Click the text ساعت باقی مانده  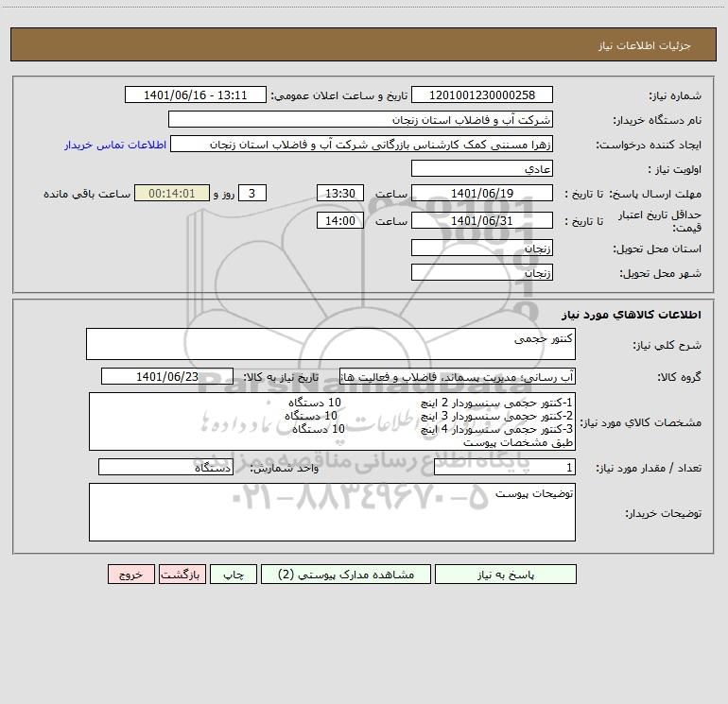pos(87,194)
